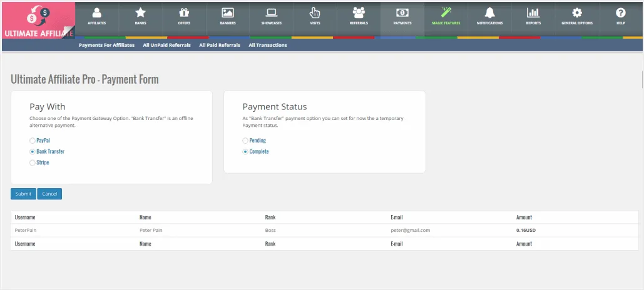Open the Payments money icon
The image size is (644, 290).
click(402, 13)
